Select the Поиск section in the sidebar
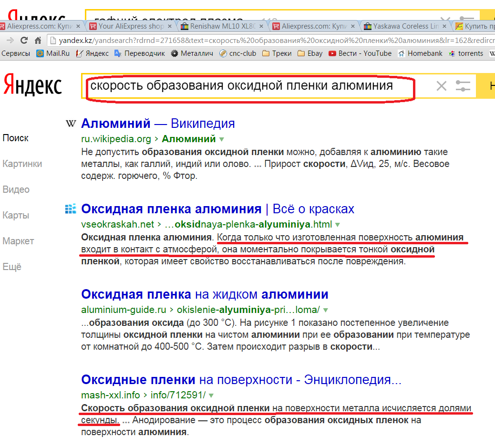The width and height of the screenshot is (495, 448). click(x=15, y=138)
